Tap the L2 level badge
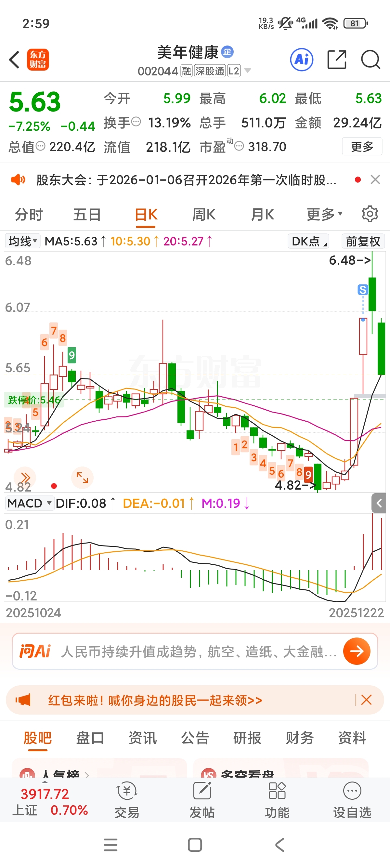390x868 pixels. [x=234, y=71]
